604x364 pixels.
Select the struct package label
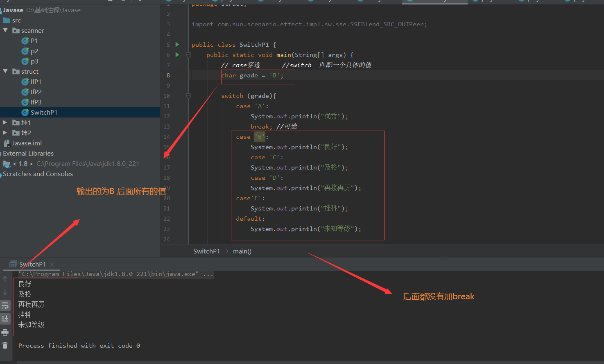30,71
